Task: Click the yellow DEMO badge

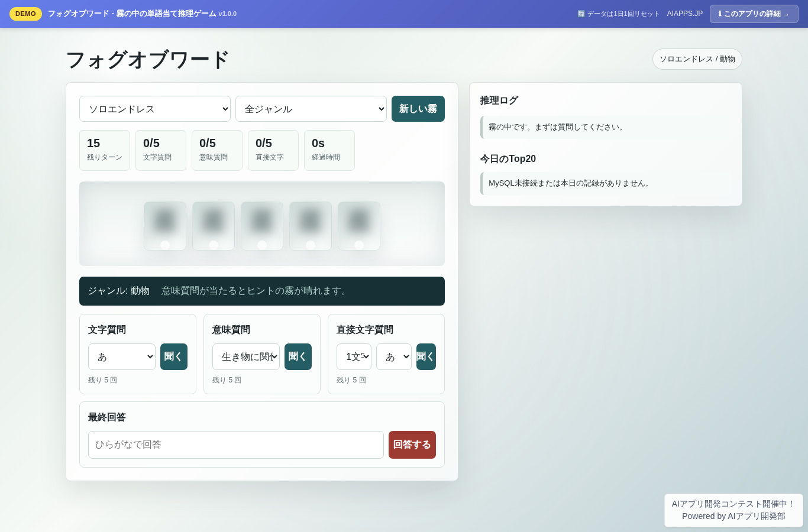Action: tap(25, 14)
